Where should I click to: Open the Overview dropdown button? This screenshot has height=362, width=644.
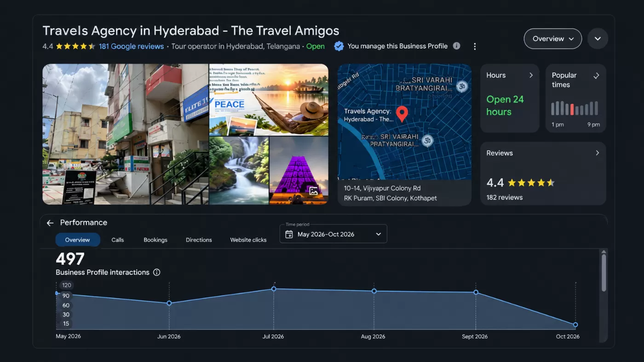click(553, 39)
